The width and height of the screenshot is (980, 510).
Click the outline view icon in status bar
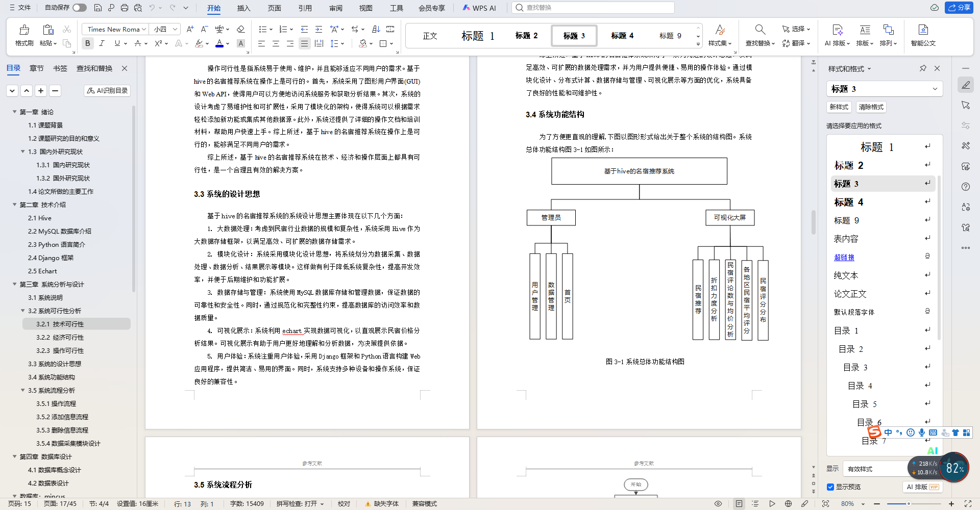click(x=755, y=504)
